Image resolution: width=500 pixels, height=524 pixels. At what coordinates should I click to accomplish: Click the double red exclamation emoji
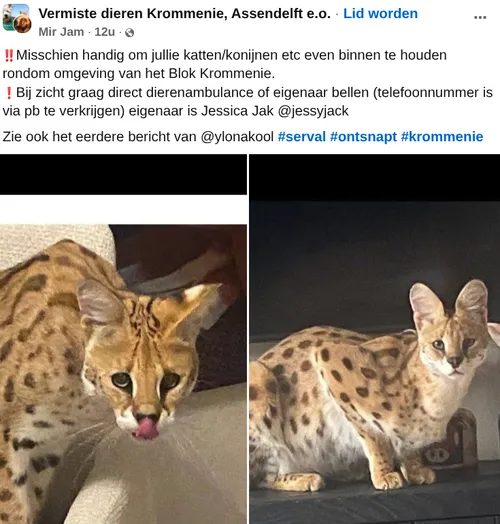click(x=9, y=55)
